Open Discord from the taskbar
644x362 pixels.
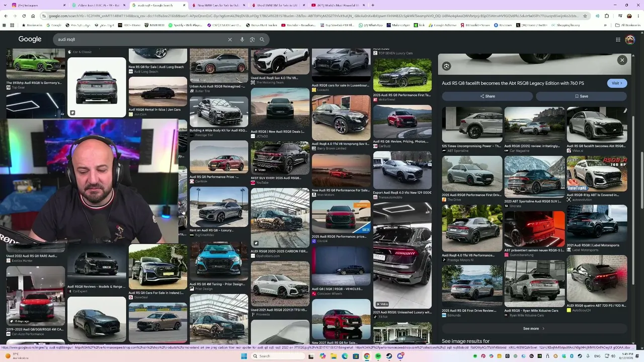pos(400,356)
